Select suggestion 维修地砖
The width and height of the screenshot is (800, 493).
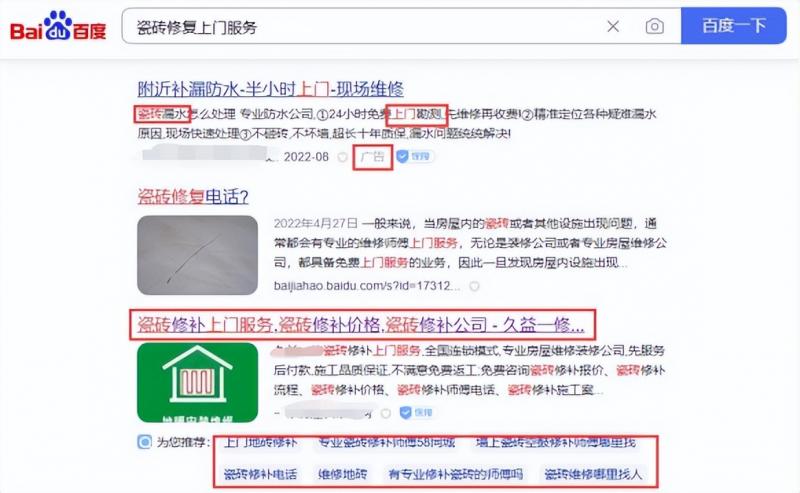click(343, 473)
